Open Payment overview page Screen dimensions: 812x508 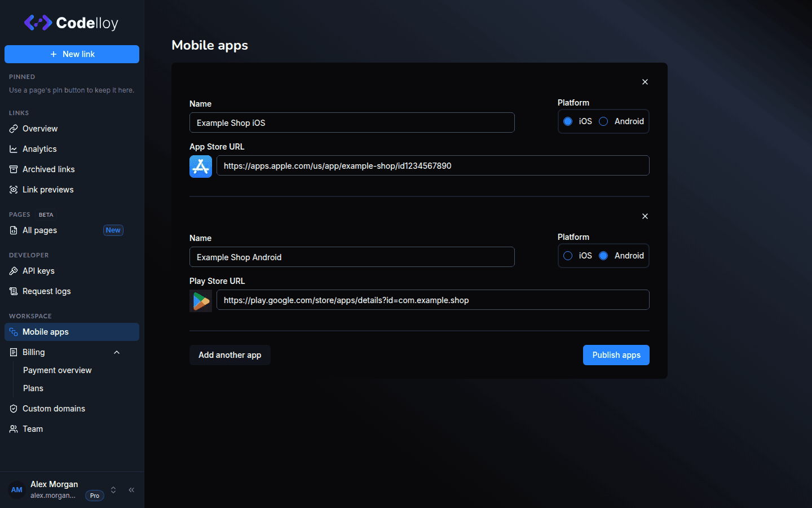pyautogui.click(x=58, y=370)
